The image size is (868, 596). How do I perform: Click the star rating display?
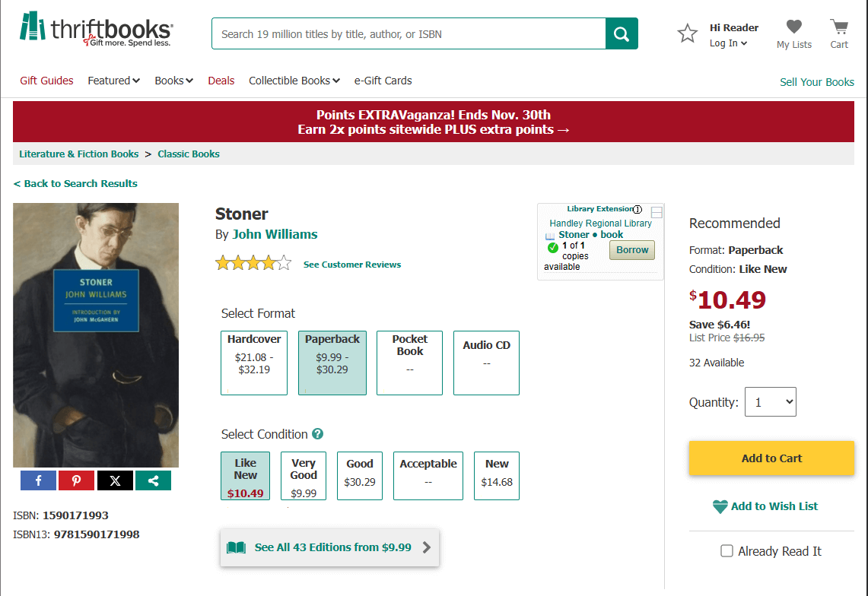tap(253, 264)
